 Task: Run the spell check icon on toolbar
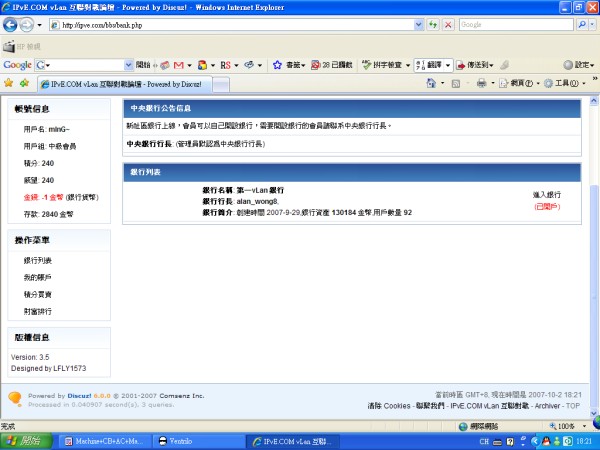(x=367, y=65)
